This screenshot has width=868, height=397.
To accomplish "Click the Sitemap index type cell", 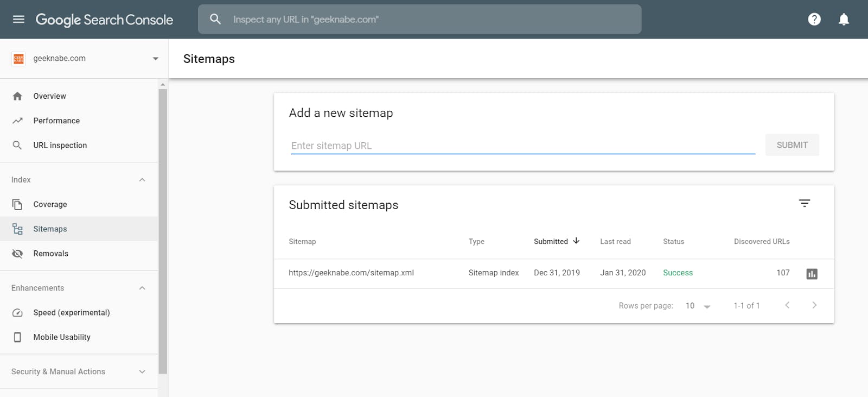I will 494,273.
